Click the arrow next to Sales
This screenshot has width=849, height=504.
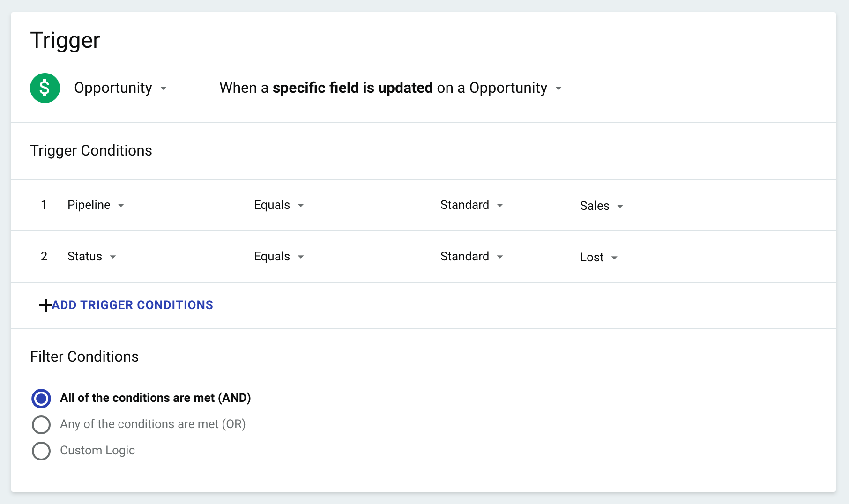coord(620,206)
